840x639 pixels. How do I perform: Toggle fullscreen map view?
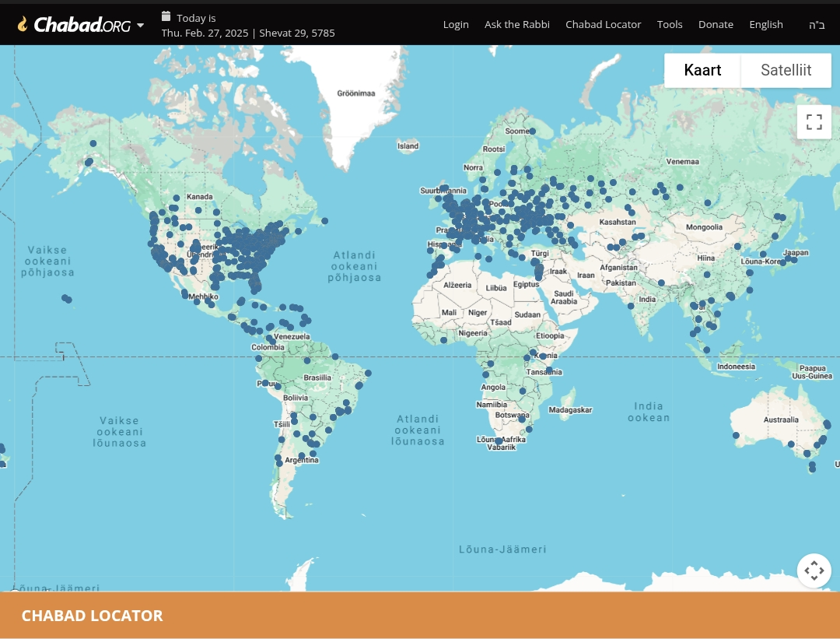pyautogui.click(x=814, y=122)
